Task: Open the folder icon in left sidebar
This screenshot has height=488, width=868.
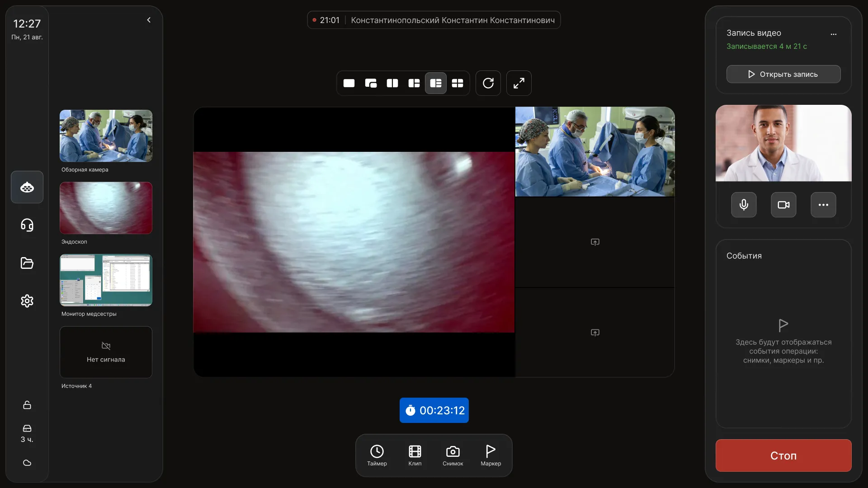Action: pyautogui.click(x=27, y=263)
